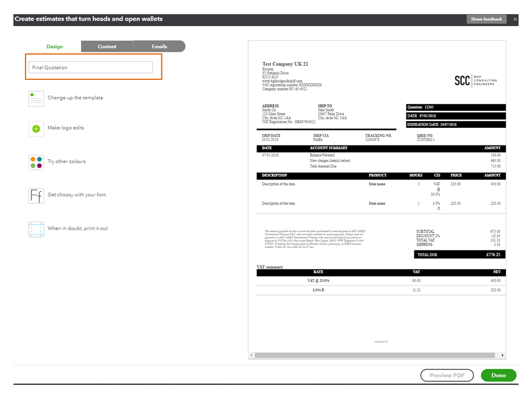The height and width of the screenshot is (399, 532).
Task: Click the VAT @ 20.0% summary row
Action: point(381,281)
